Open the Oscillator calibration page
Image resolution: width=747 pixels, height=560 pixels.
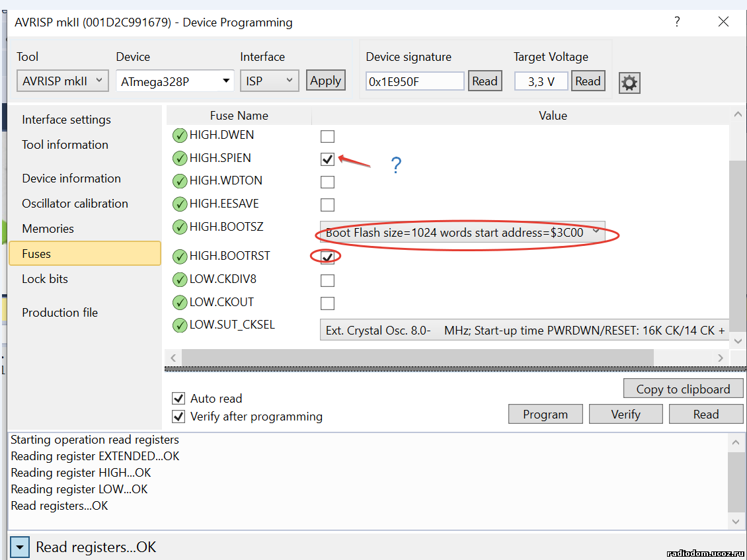point(75,204)
